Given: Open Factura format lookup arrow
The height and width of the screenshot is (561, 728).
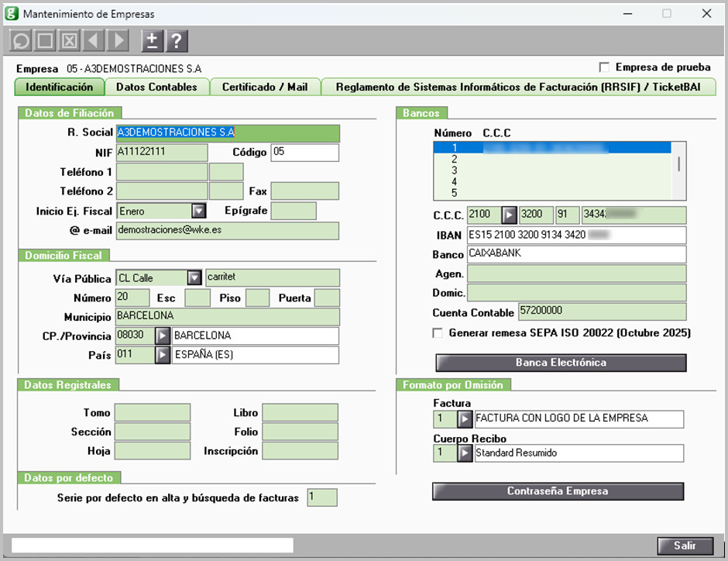Looking at the screenshot, I should pyautogui.click(x=465, y=419).
